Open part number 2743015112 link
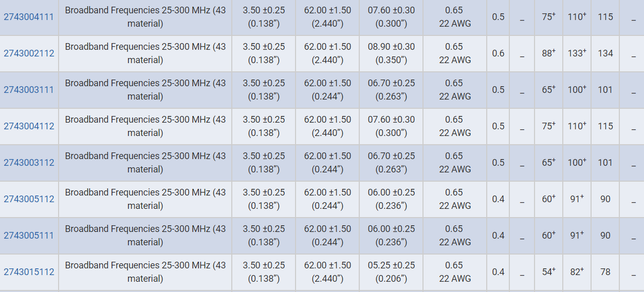The image size is (644, 292). point(29,272)
